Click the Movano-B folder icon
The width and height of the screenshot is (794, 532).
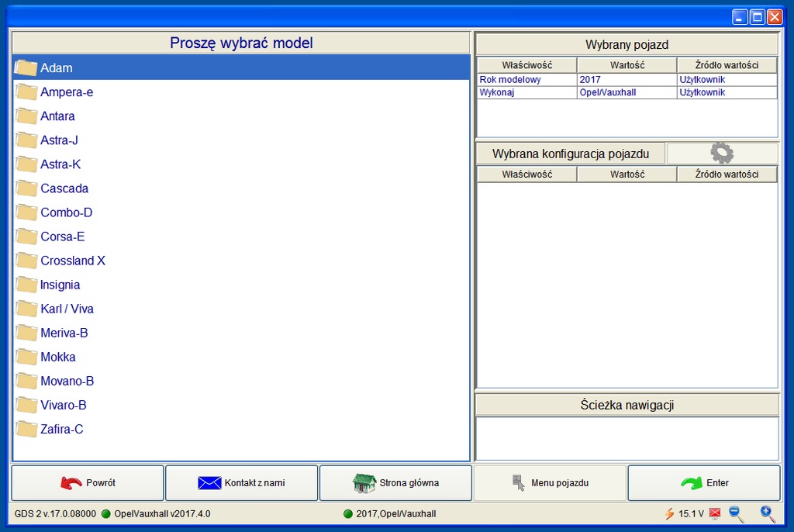(x=26, y=381)
